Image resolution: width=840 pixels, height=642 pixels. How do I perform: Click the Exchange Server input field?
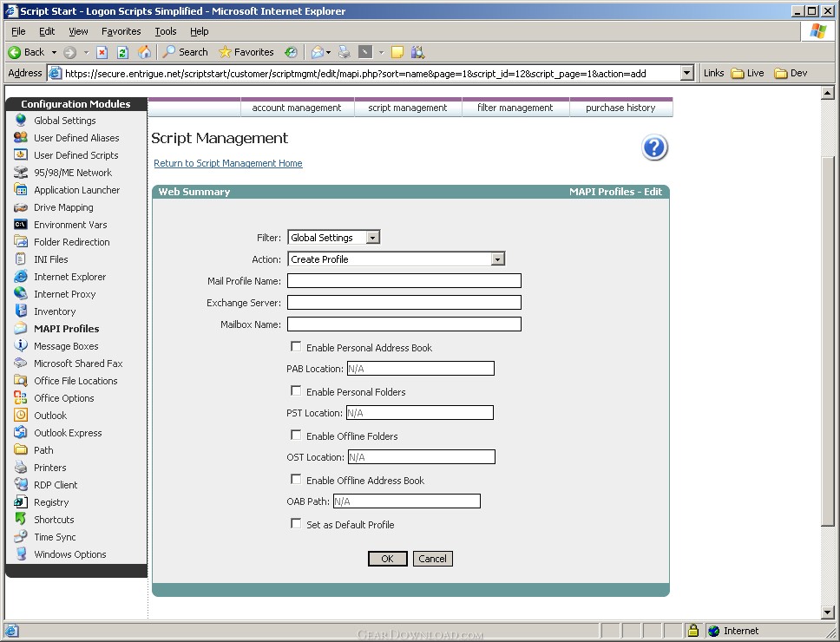tap(404, 303)
